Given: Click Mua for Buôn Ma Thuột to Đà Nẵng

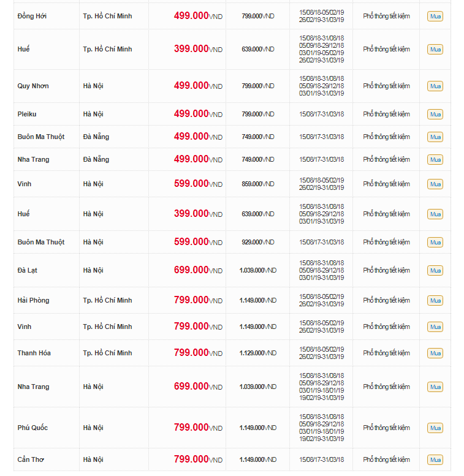Looking at the screenshot, I should (x=435, y=137).
